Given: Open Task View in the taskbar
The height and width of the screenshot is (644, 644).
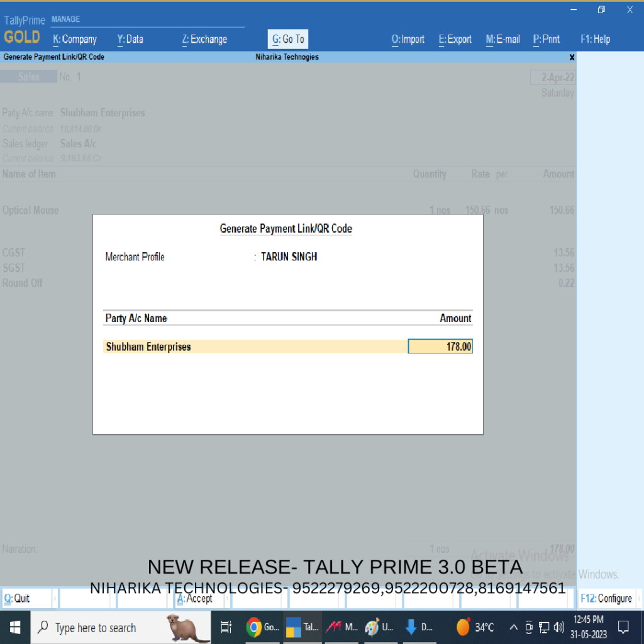Looking at the screenshot, I should pyautogui.click(x=226, y=627).
